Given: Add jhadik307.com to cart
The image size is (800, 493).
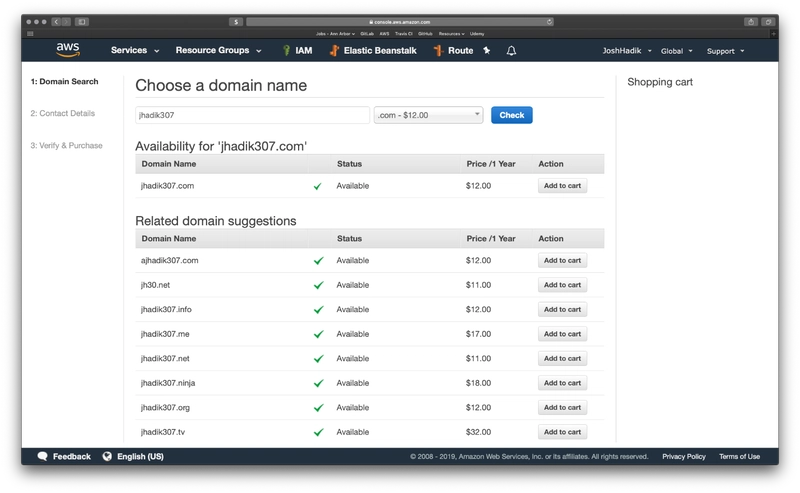Looking at the screenshot, I should 562,186.
